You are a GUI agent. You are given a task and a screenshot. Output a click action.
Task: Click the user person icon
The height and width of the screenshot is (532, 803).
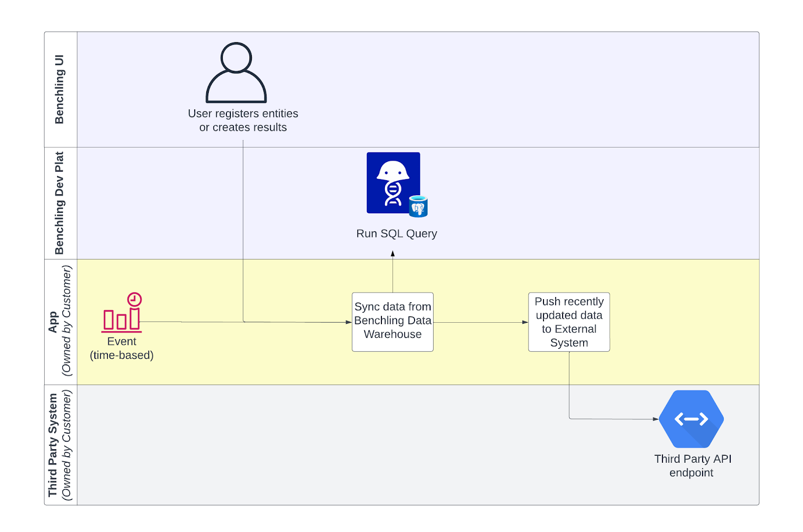point(236,73)
